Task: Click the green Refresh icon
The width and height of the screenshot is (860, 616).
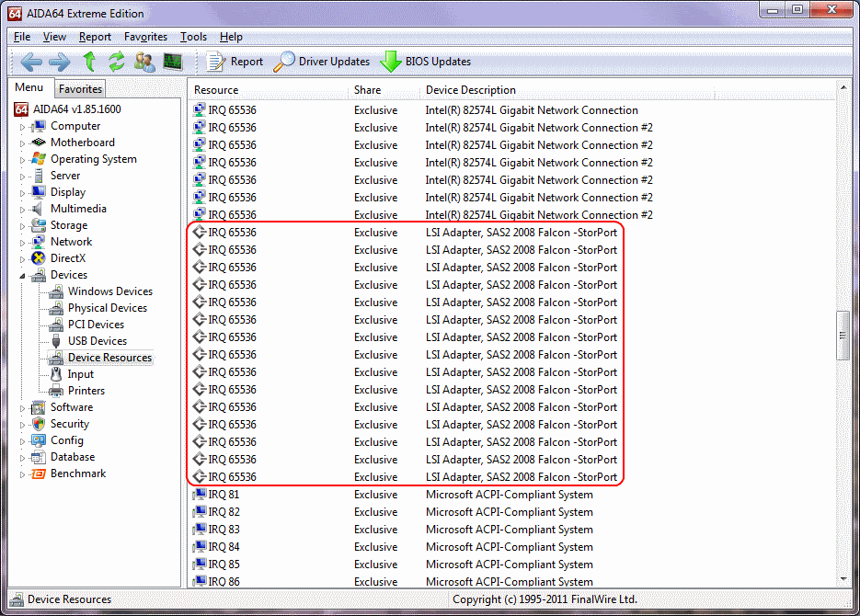Action: point(116,62)
